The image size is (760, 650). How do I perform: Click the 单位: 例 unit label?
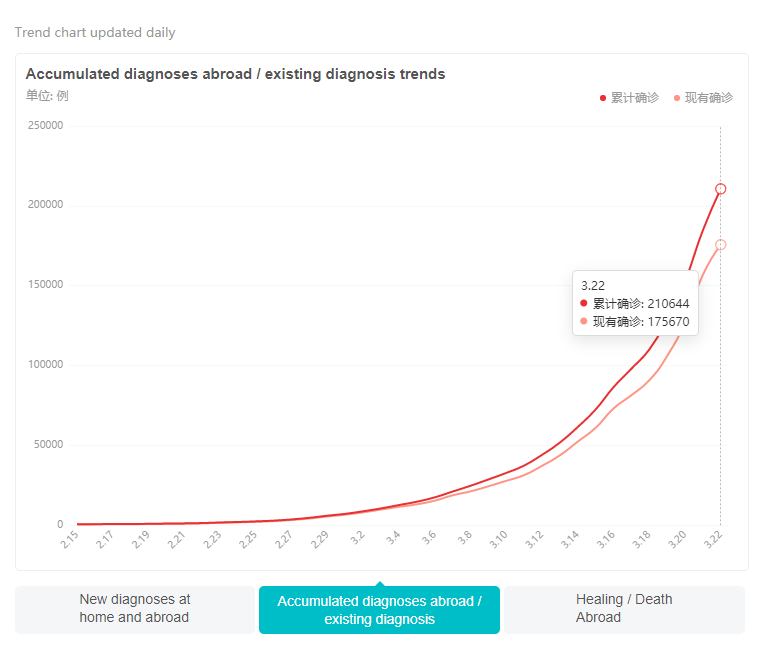click(x=47, y=96)
